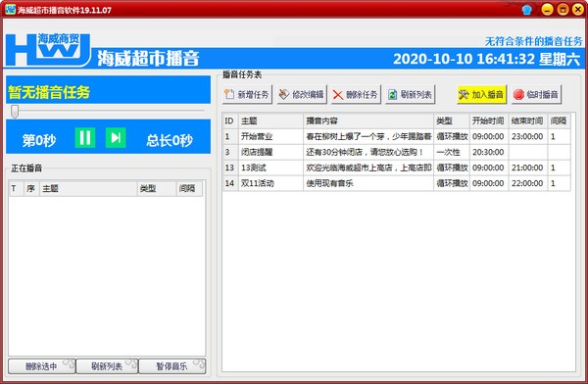Click 删除选中 below the now-playing list
588x384 pixels.
click(41, 366)
